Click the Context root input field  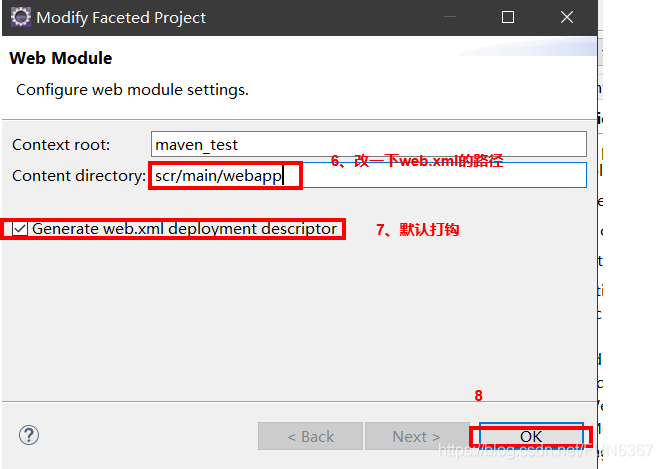click(x=369, y=144)
